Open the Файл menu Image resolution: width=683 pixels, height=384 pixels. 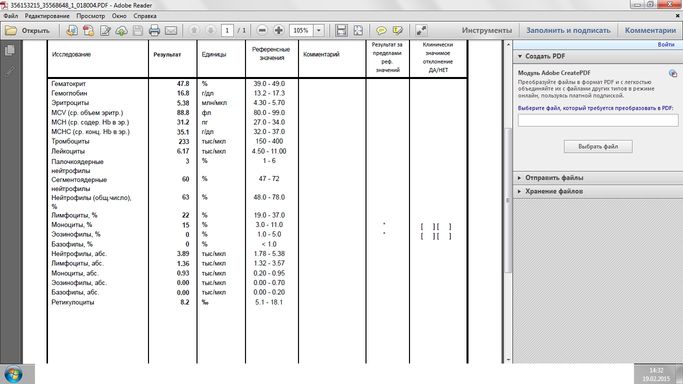click(x=11, y=16)
